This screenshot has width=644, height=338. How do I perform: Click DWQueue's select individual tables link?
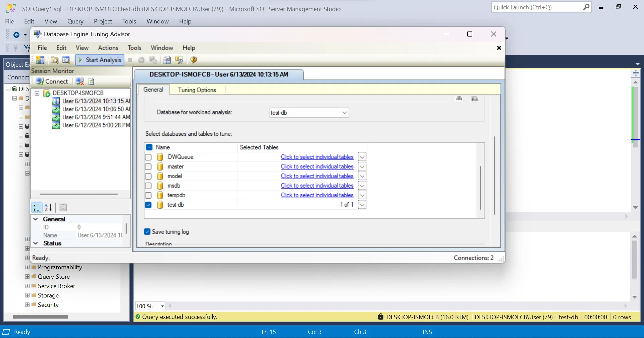317,157
